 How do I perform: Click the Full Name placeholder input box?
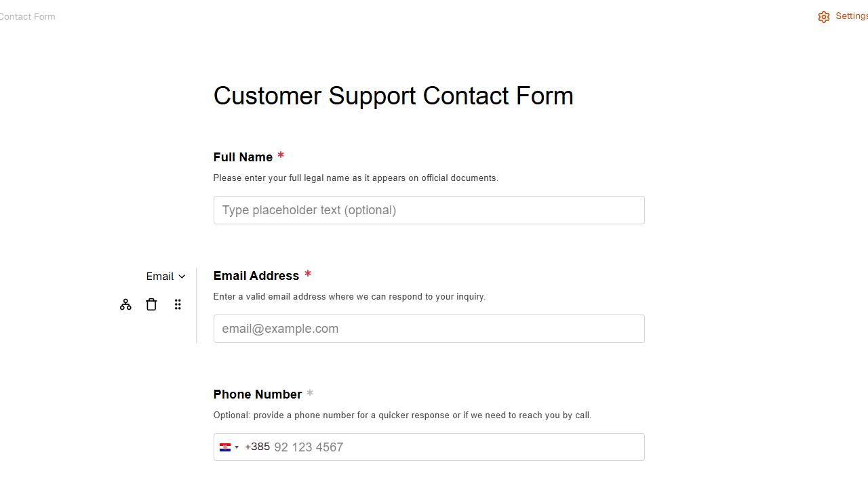[x=429, y=210]
